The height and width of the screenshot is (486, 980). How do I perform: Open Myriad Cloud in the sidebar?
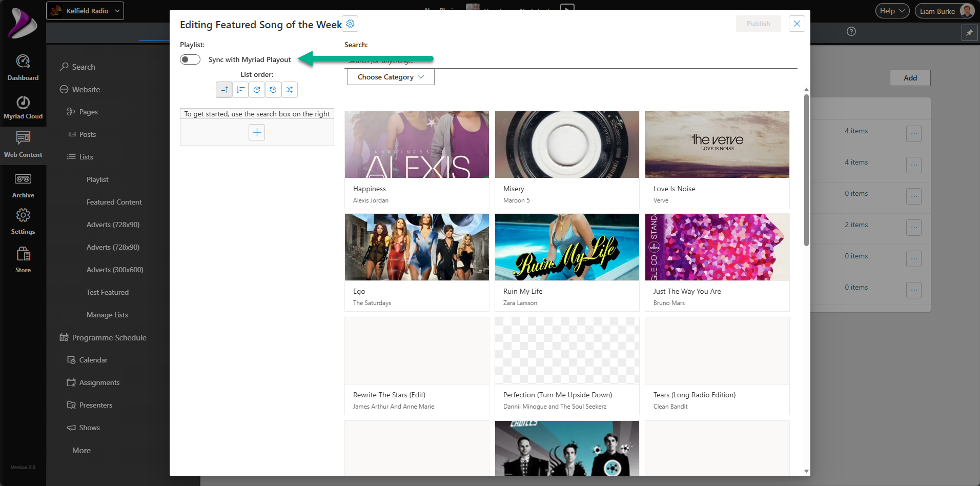(23, 107)
